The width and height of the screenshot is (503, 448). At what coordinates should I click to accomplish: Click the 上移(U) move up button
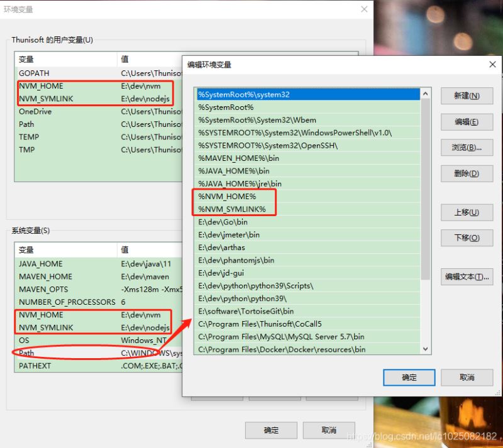coord(467,212)
